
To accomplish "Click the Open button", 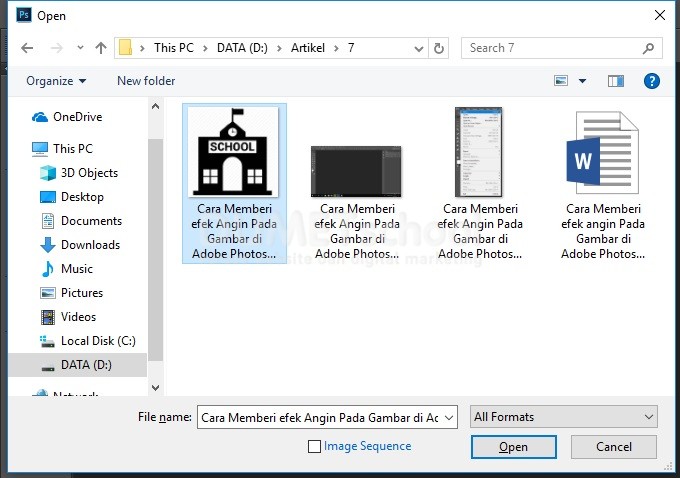I will click(x=513, y=447).
